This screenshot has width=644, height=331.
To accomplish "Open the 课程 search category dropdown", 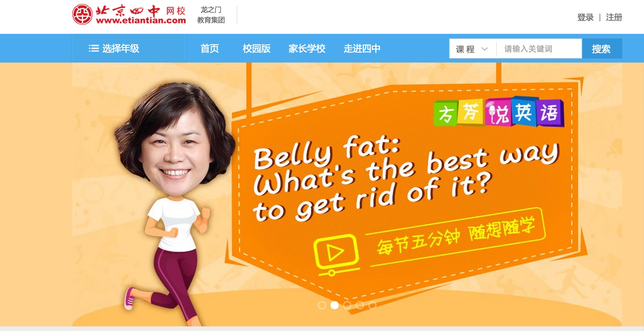I will 473,49.
